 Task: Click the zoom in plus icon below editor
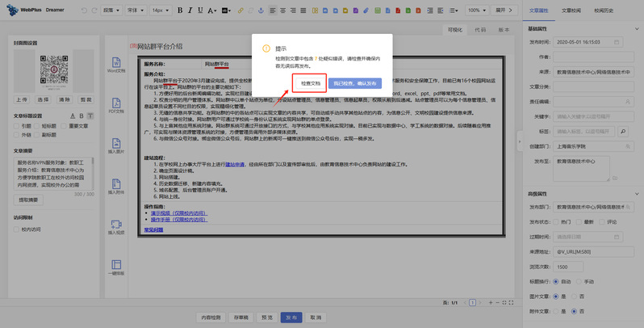tap(491, 303)
